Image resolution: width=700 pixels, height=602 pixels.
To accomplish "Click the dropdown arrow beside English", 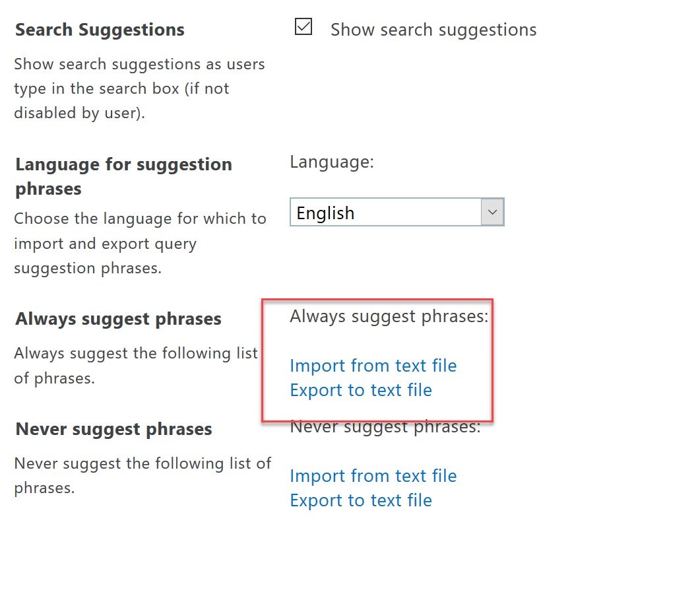I will pos(492,212).
